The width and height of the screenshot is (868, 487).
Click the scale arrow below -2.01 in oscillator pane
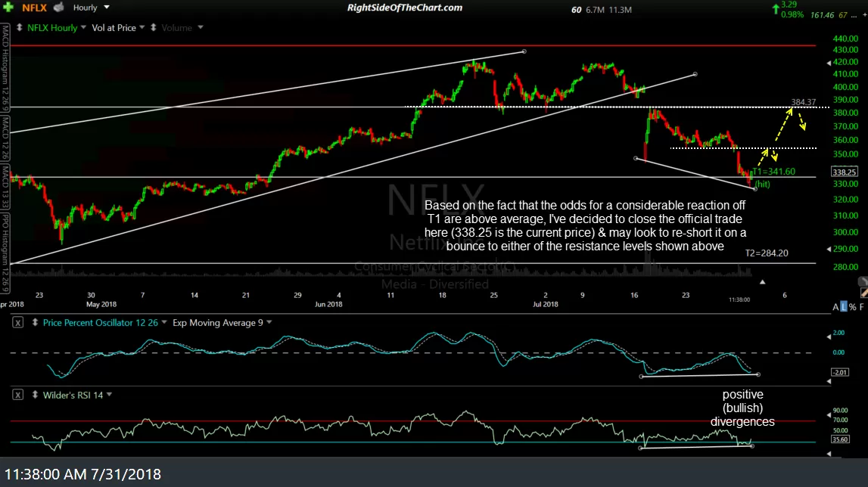point(829,381)
